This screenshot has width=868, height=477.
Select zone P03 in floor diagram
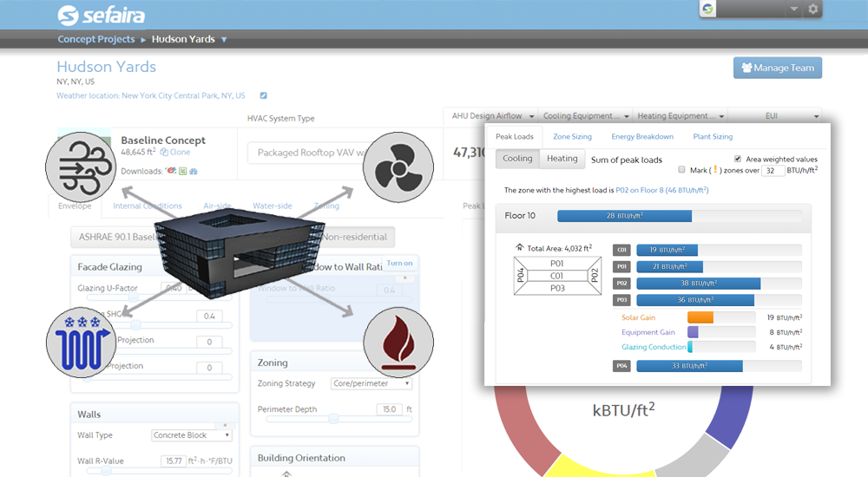(557, 288)
